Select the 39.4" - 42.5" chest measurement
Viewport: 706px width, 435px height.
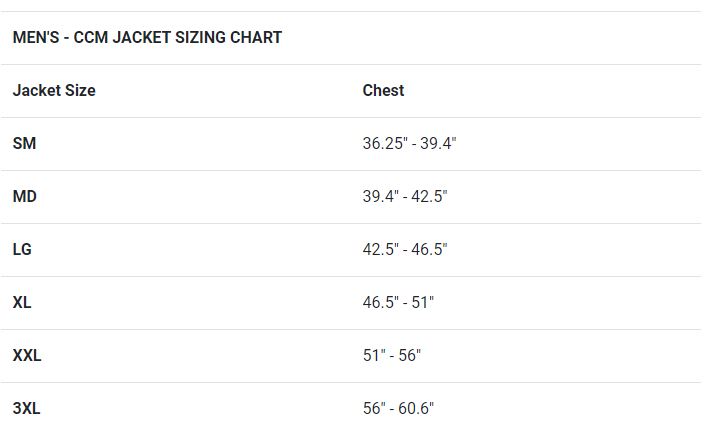click(405, 197)
